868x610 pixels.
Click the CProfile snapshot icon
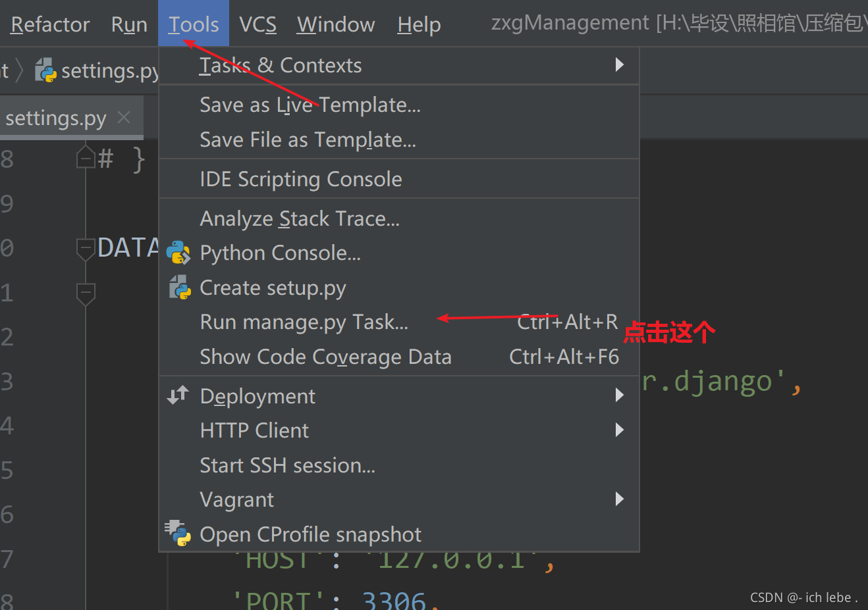coord(178,533)
